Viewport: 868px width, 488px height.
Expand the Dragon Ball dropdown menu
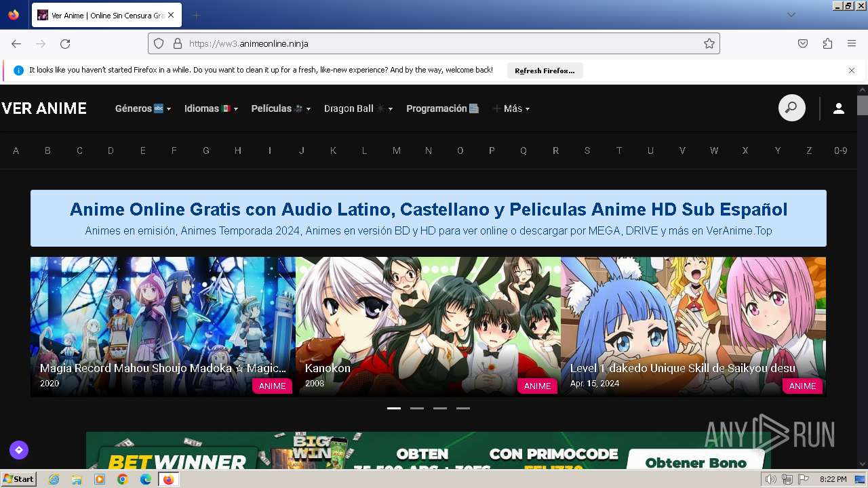[359, 108]
